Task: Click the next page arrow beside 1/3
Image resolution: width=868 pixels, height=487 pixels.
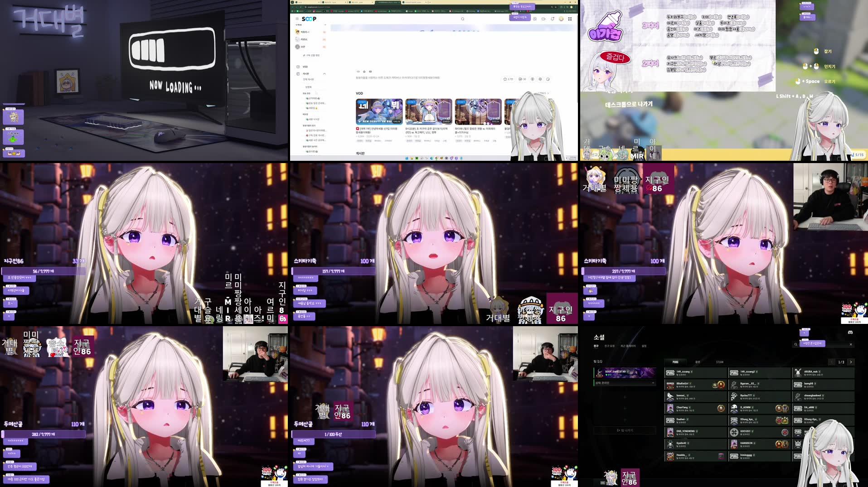Action: tap(851, 362)
